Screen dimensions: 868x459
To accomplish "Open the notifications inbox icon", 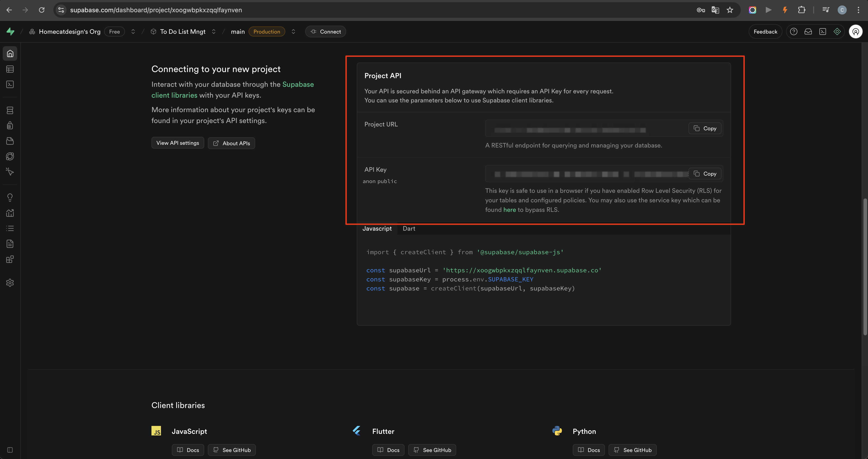I will click(x=808, y=31).
